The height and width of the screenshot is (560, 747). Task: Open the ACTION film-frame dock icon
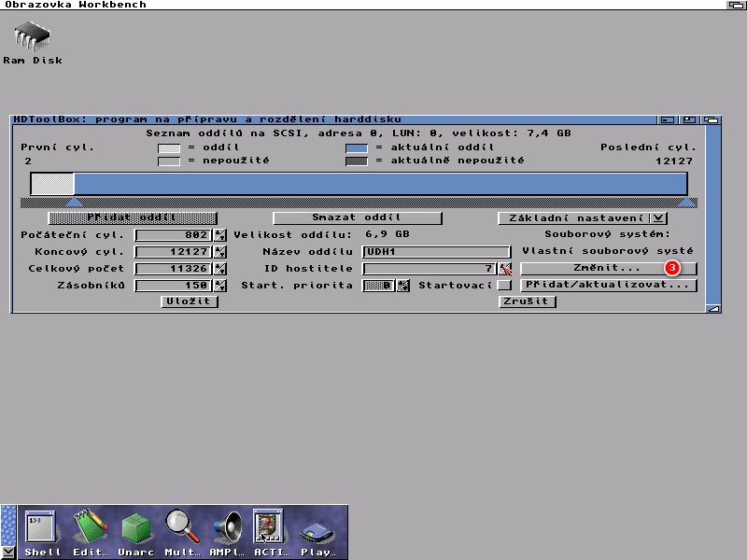(269, 528)
